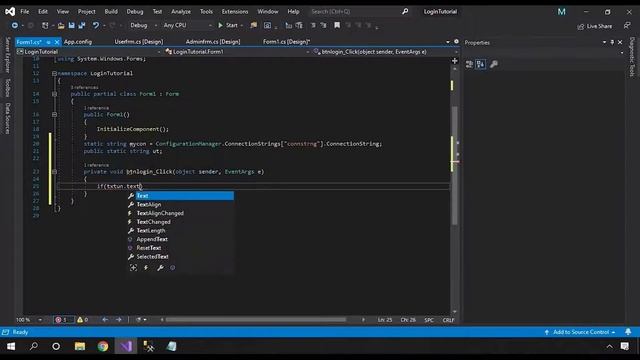
Task: Close the Form1.cs tab
Action: [x=57, y=42]
